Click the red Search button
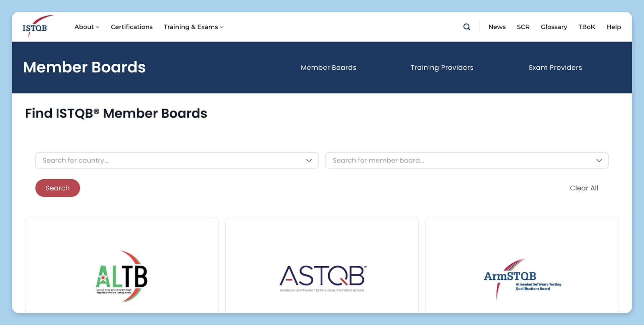The height and width of the screenshot is (325, 644). coord(58,188)
